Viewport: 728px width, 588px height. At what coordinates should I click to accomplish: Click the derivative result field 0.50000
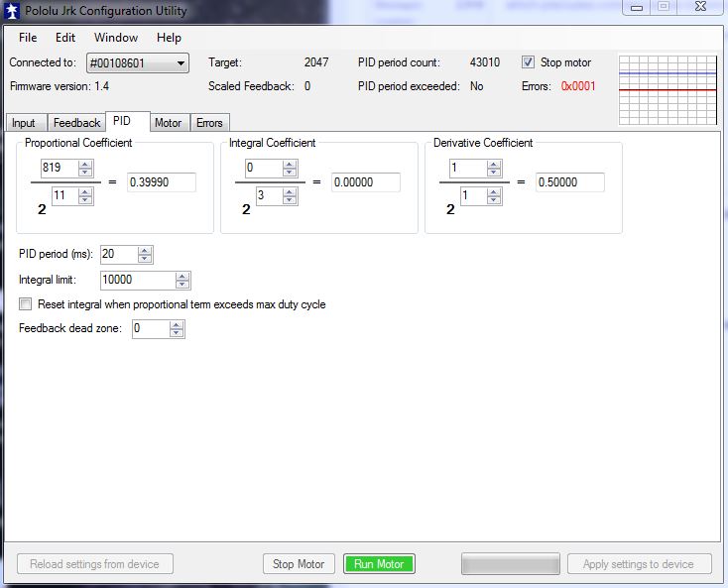click(570, 182)
